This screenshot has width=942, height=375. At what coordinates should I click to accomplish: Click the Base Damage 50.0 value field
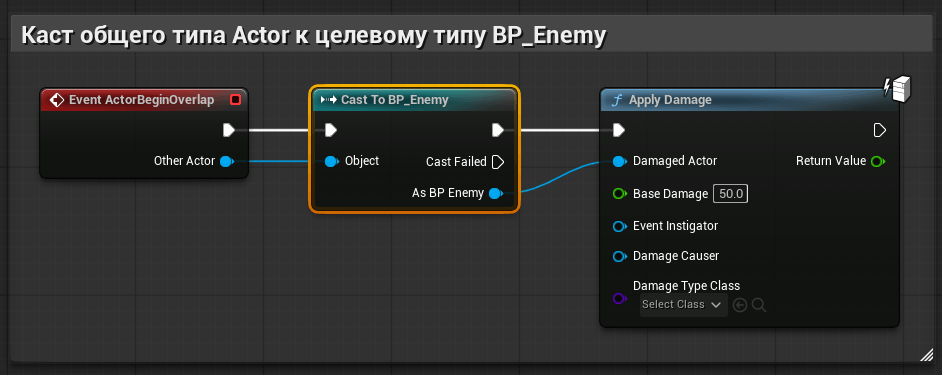[731, 194]
